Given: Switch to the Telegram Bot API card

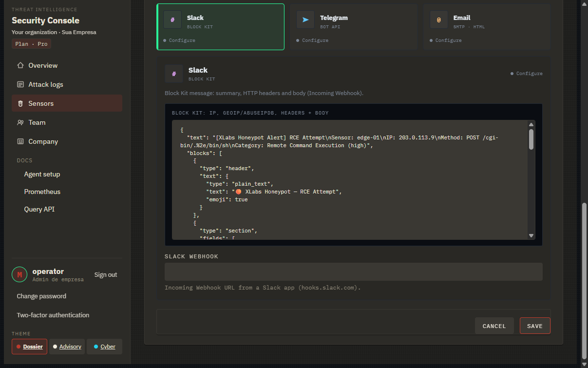Looking at the screenshot, I should tap(354, 27).
